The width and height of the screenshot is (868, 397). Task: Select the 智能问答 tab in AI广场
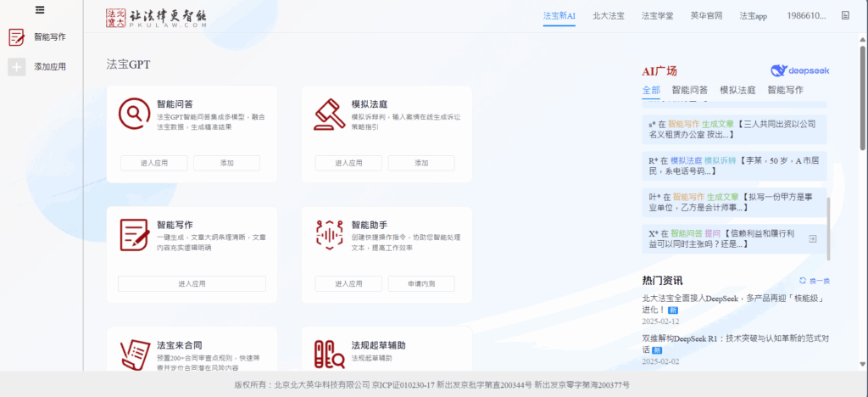coord(690,90)
